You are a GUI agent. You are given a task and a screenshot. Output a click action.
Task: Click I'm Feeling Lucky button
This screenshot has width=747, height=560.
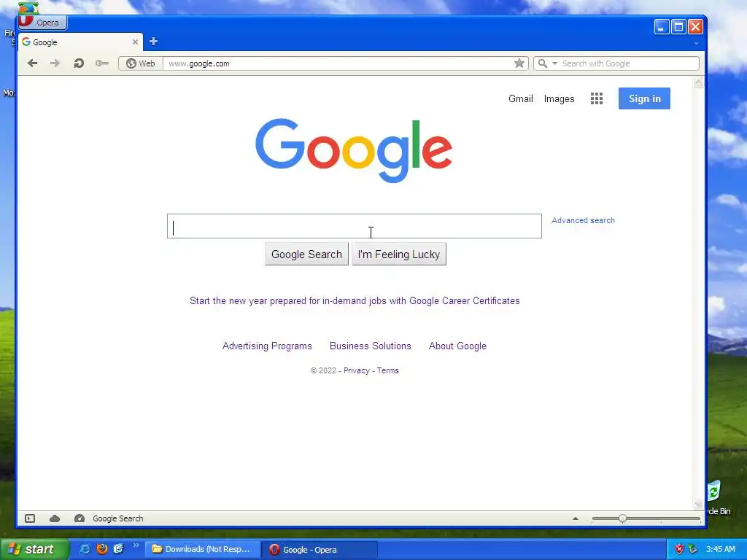399,254
